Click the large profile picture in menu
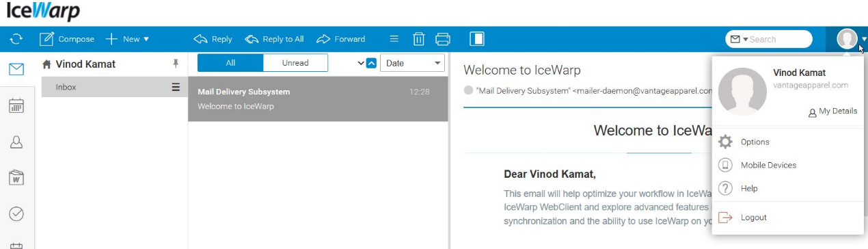Image resolution: width=868 pixels, height=249 pixels. (742, 92)
